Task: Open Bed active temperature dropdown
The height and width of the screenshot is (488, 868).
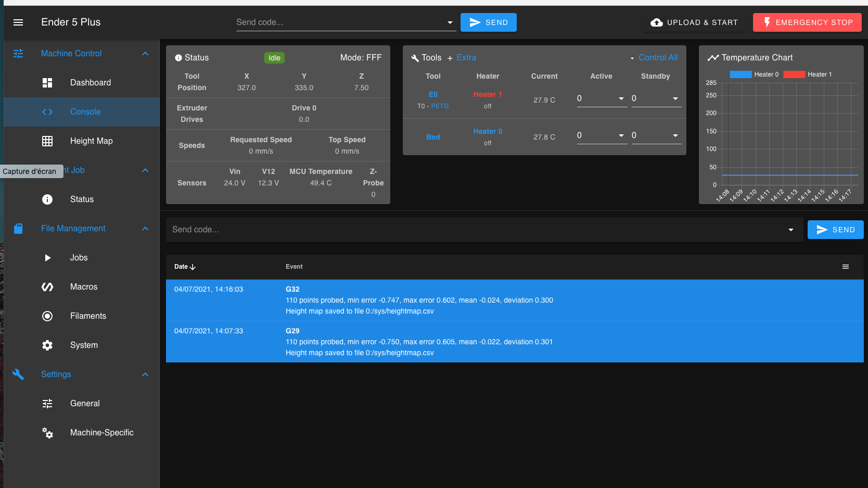Action: (621, 135)
